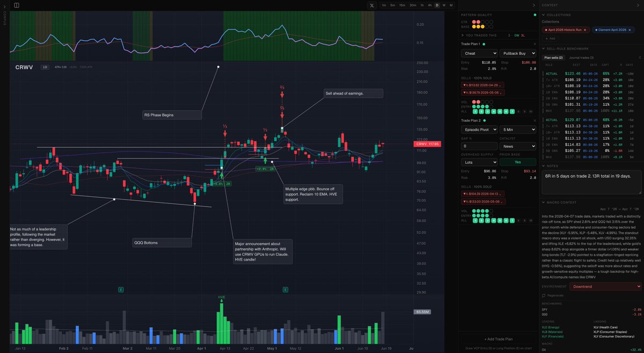Image resolution: width=644 pixels, height=353 pixels.
Task: Click the earnings E marker near March
Action: point(121,290)
